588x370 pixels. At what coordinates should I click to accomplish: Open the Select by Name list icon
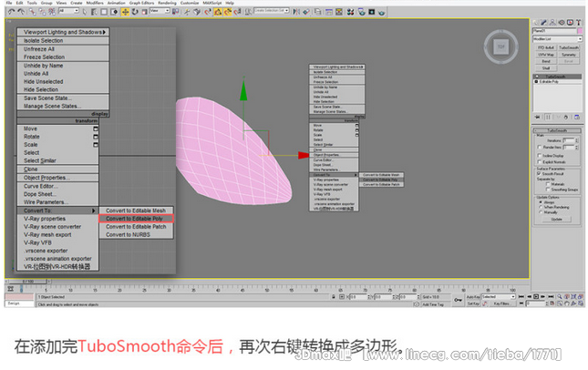coord(94,12)
